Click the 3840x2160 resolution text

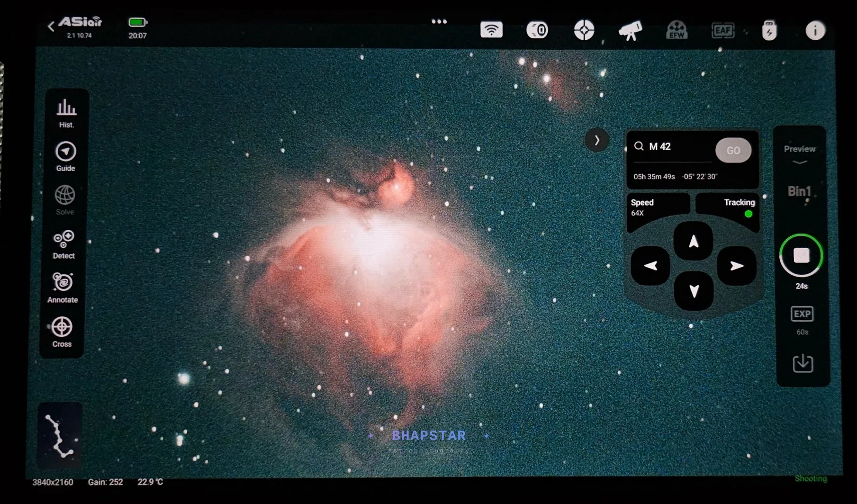[x=53, y=482]
